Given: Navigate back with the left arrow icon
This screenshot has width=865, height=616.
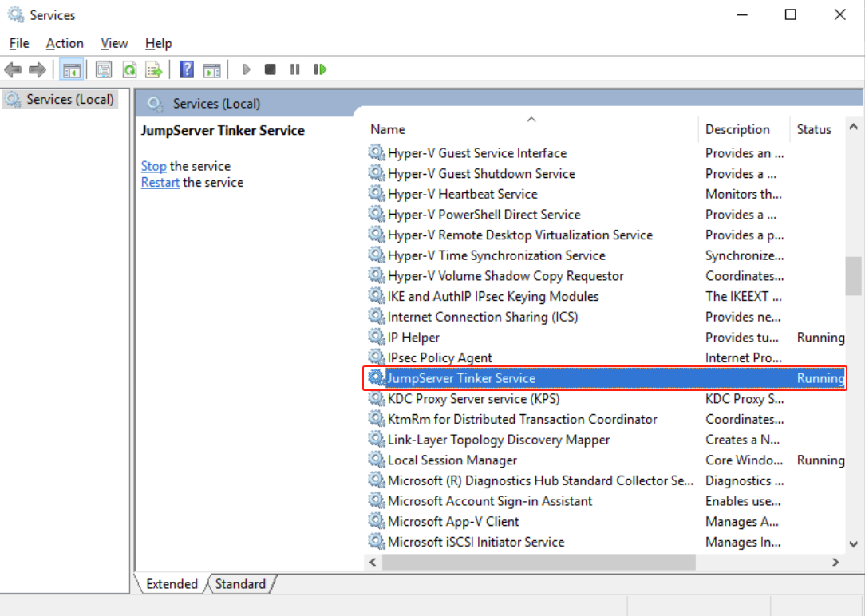Looking at the screenshot, I should pyautogui.click(x=13, y=69).
